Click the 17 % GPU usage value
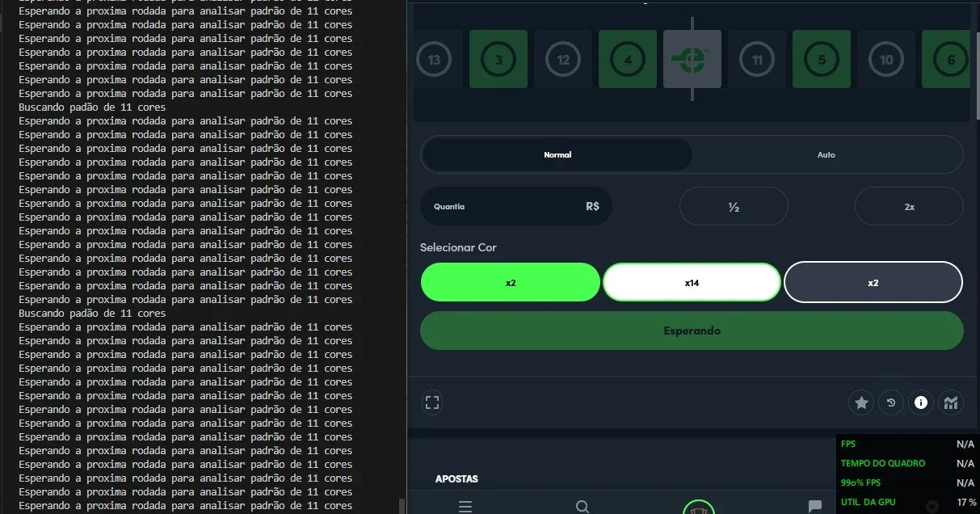Viewport: 980px width, 514px height. click(x=966, y=502)
